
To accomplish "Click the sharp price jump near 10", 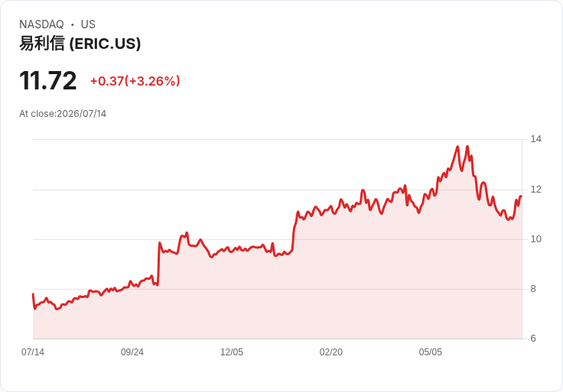I will (x=158, y=264).
